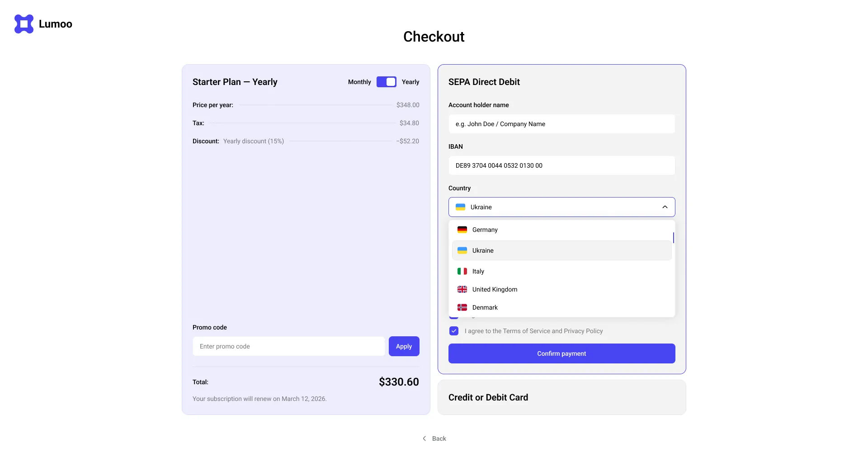Click the Confirm payment button
This screenshot has width=868, height=471.
click(561, 353)
